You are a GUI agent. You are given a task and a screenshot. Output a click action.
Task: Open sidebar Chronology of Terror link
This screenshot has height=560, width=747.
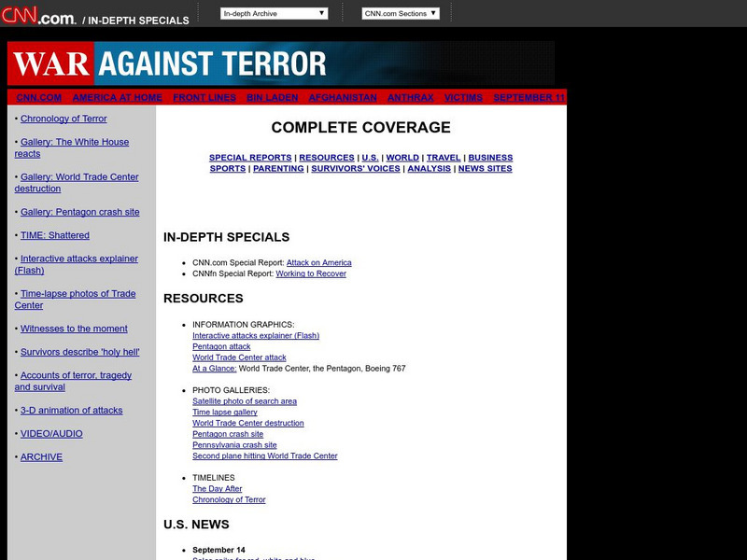pyautogui.click(x=63, y=119)
